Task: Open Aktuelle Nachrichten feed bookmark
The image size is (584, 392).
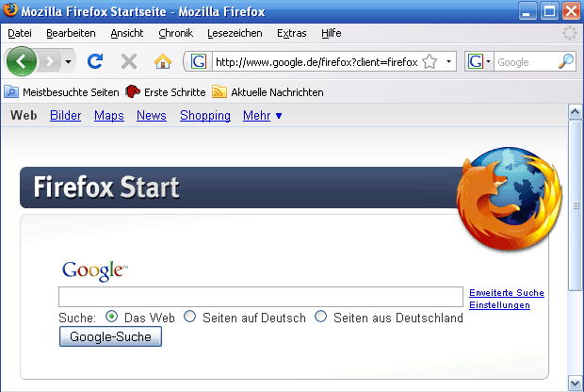Action: click(268, 92)
